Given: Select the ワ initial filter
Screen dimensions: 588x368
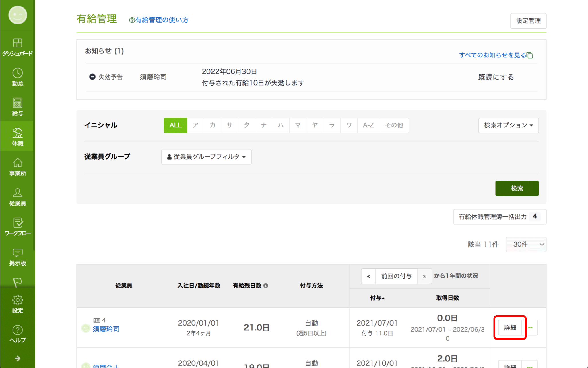Looking at the screenshot, I should coord(349,125).
